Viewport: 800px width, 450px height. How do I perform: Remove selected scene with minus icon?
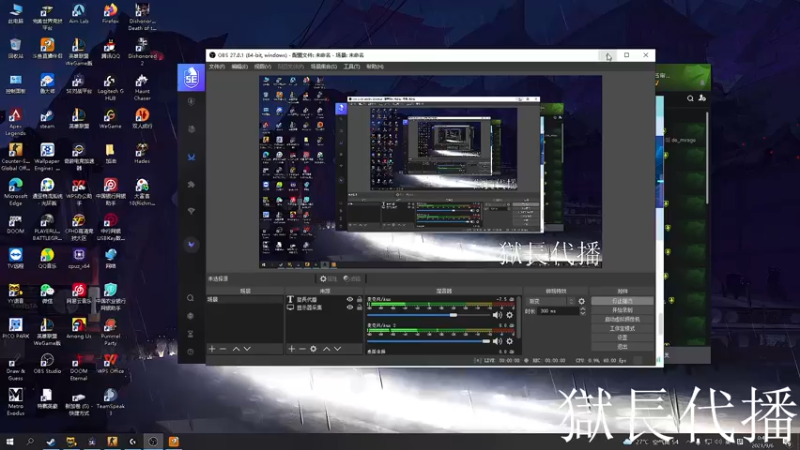[223, 349]
